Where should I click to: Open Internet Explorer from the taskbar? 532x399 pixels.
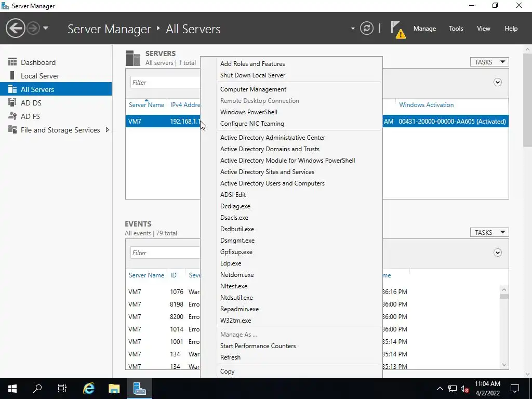[89, 389]
